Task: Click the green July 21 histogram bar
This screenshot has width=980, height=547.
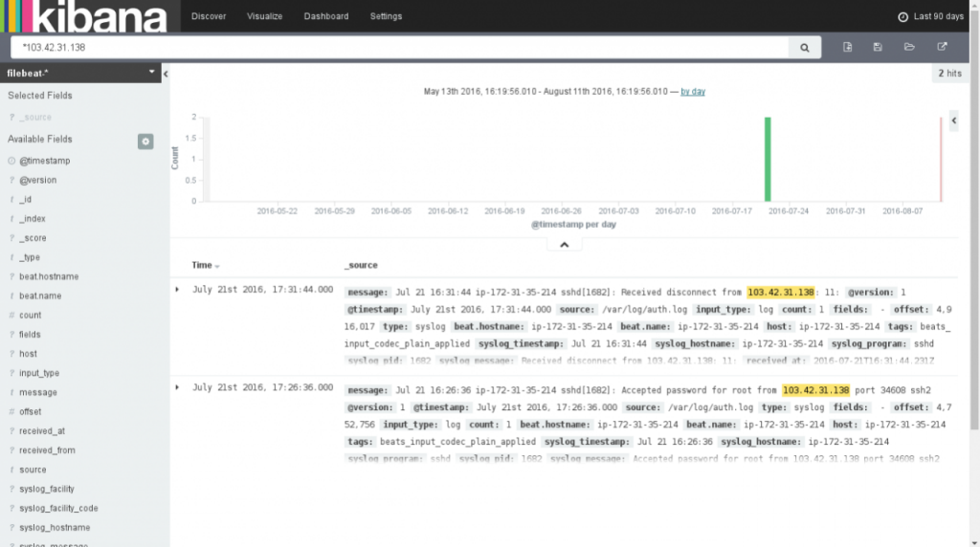Action: (x=768, y=160)
